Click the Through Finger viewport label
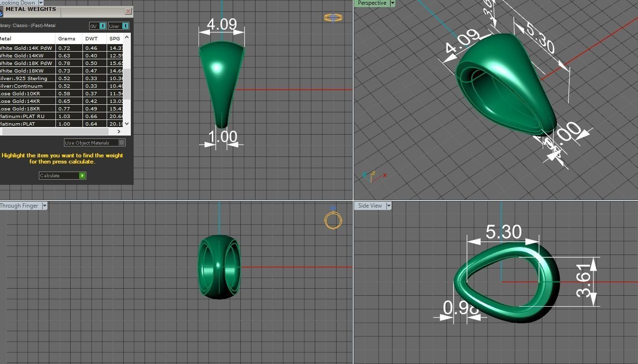Image resolution: width=638 pixels, height=364 pixels. 19,206
